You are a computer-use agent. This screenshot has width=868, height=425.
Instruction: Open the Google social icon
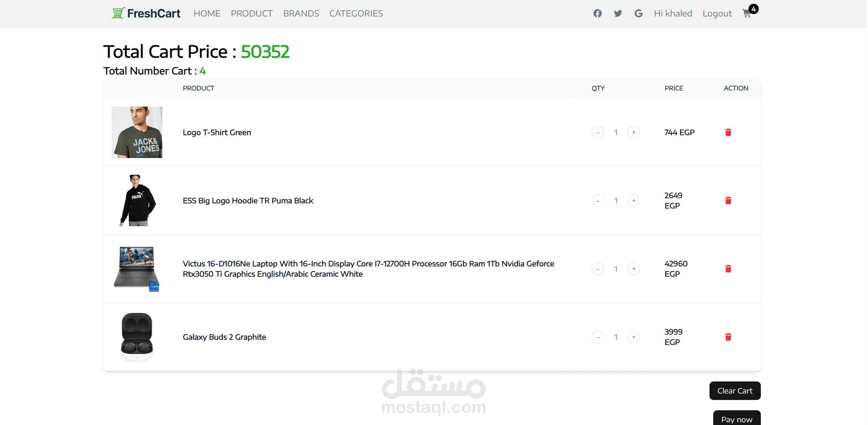pyautogui.click(x=639, y=13)
